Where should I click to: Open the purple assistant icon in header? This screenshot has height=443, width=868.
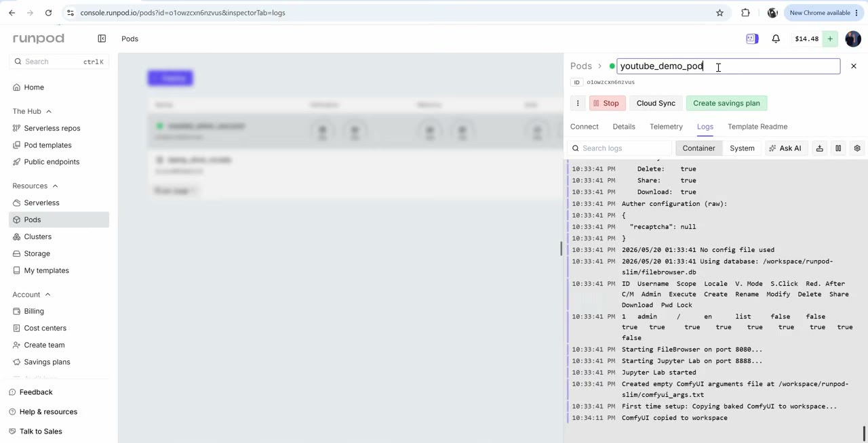coord(752,39)
